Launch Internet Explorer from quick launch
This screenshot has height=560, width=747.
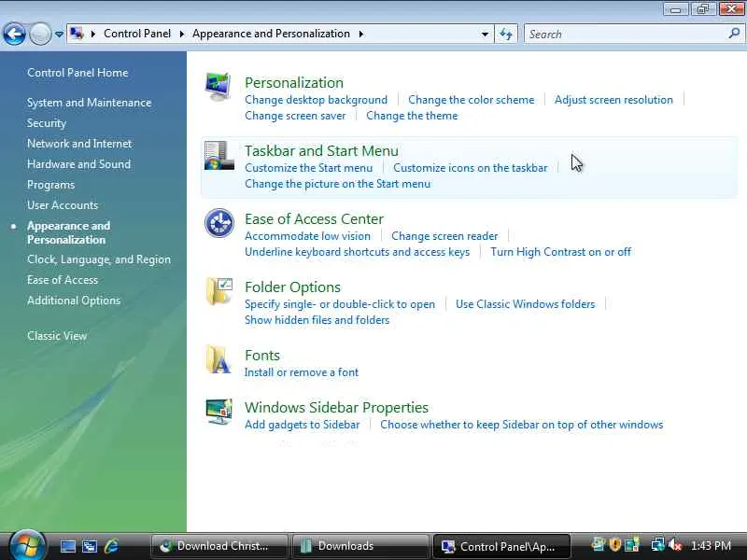(111, 546)
